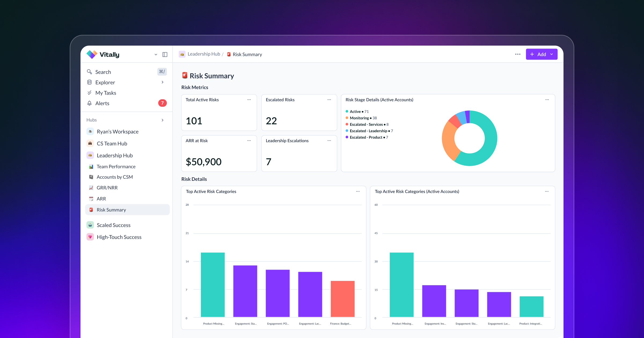Open Total Active Risks card menu
Image resolution: width=644 pixels, height=338 pixels.
coord(249,100)
